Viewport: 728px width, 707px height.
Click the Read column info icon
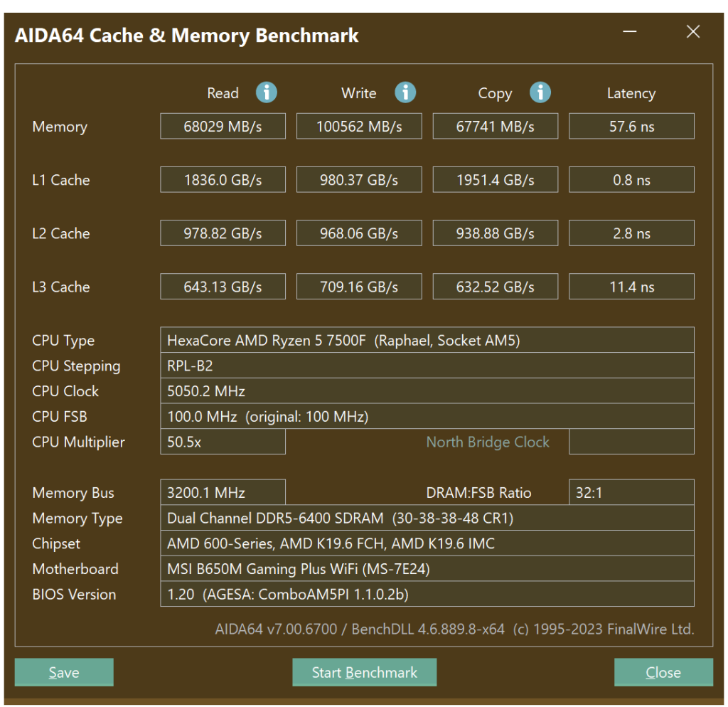tap(267, 92)
